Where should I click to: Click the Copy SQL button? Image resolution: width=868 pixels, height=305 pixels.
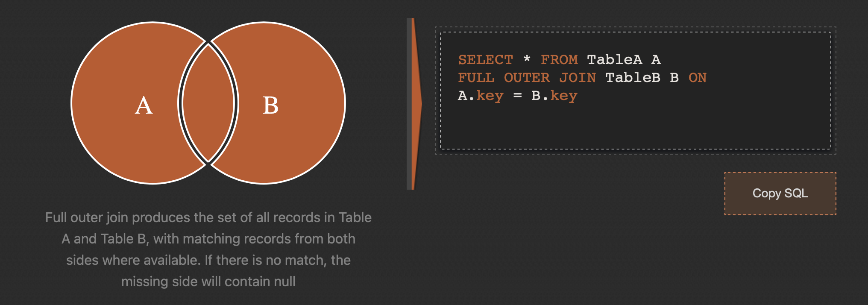tap(780, 194)
